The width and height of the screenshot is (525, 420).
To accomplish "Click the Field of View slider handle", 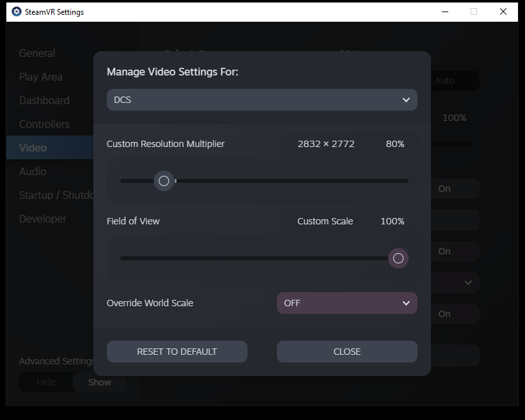I will (x=398, y=258).
